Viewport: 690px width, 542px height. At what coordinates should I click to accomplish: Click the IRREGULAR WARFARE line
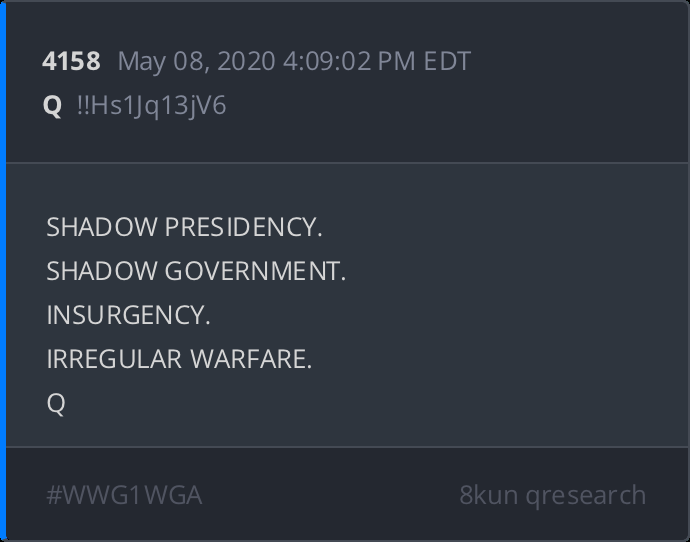[179, 359]
